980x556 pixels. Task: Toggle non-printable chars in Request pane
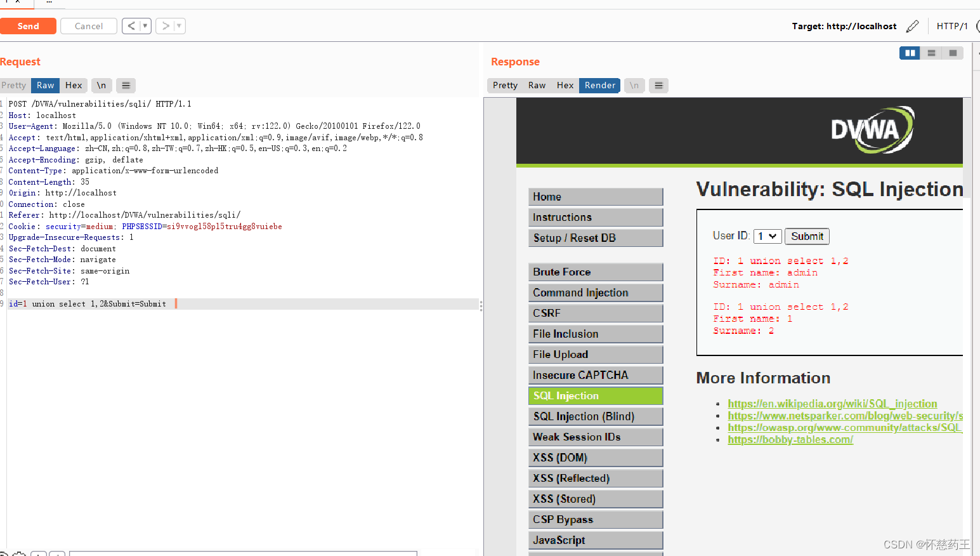(x=101, y=85)
